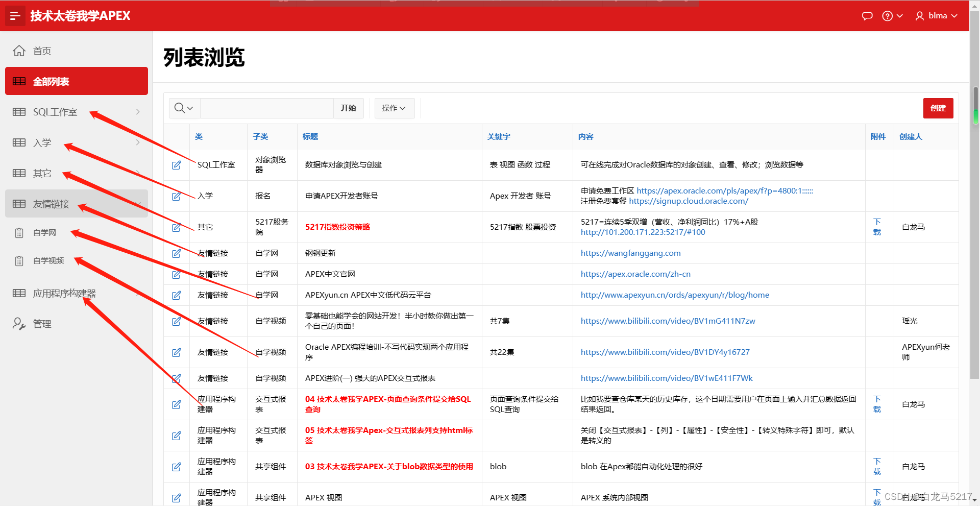Edit the APEXyun.cn row
The width and height of the screenshot is (980, 506).
177,295
